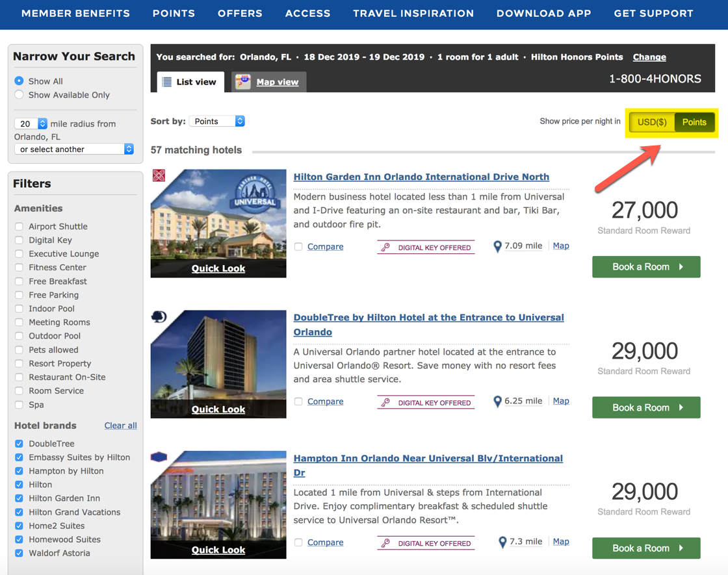This screenshot has height=575, width=728.
Task: Click the location pin next to 6.25 mile
Action: [497, 402]
